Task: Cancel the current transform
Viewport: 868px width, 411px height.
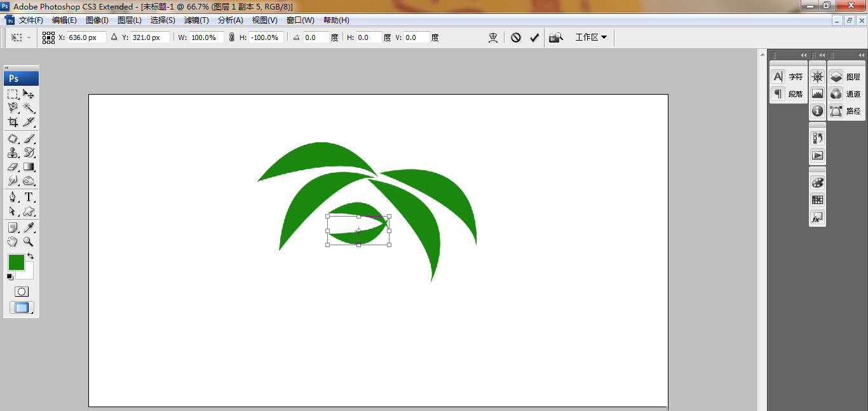Action: click(516, 37)
